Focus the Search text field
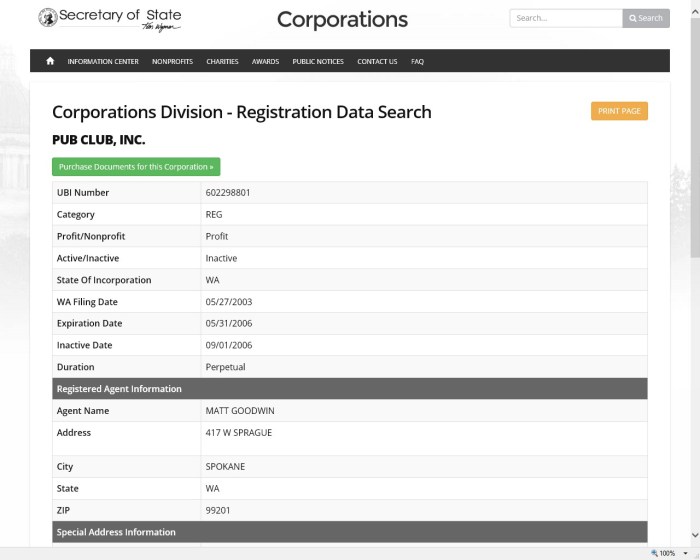This screenshot has width=700, height=560. pos(565,18)
